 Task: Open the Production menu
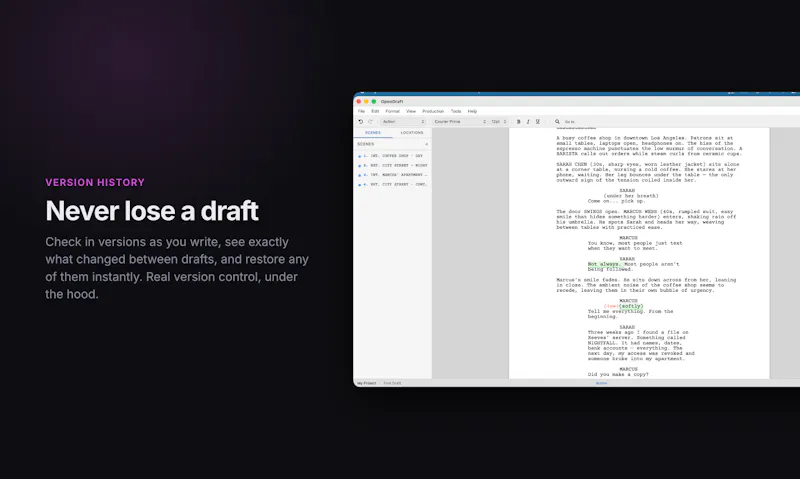(433, 111)
